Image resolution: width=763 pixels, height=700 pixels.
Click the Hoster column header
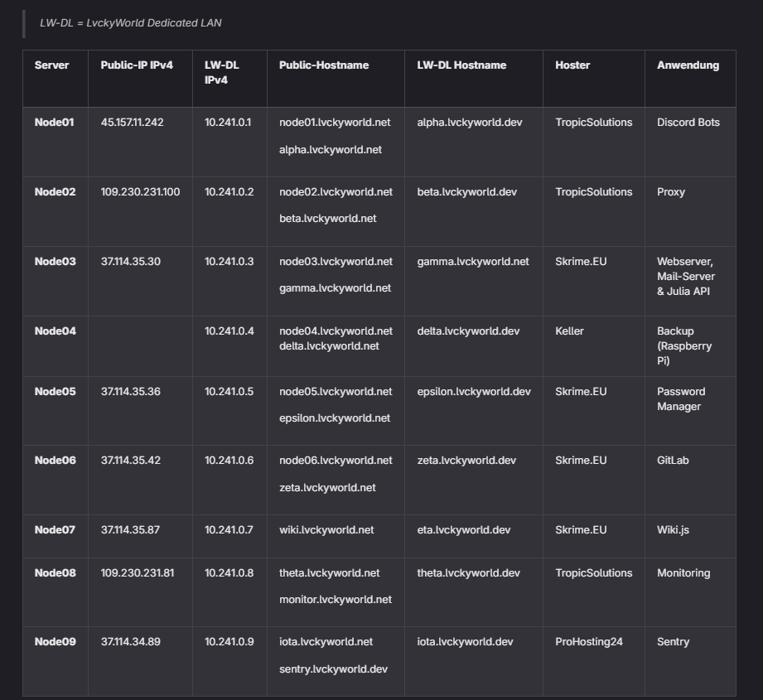[x=572, y=65]
